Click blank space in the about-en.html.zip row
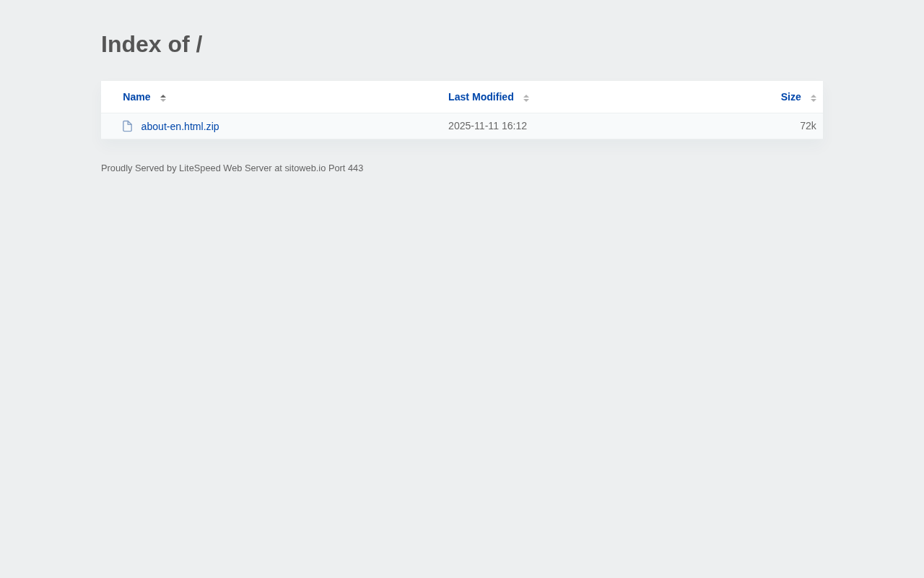The image size is (924, 578). [332, 126]
